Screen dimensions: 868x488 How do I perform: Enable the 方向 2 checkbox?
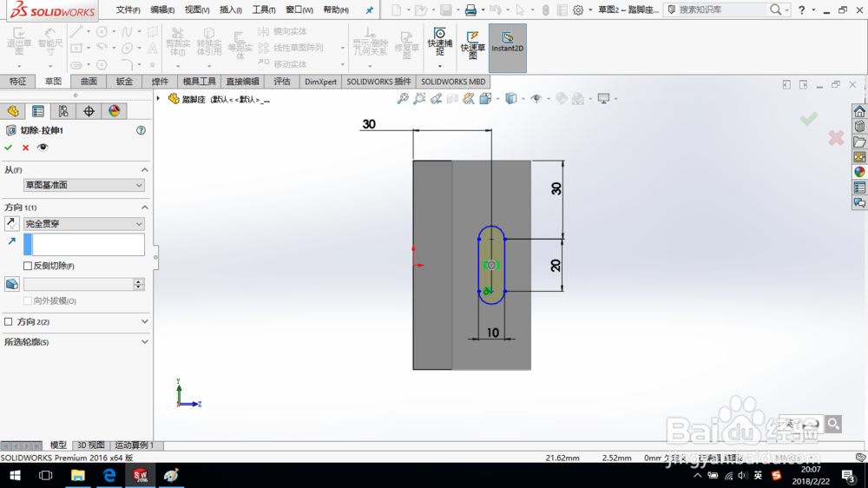(9, 321)
